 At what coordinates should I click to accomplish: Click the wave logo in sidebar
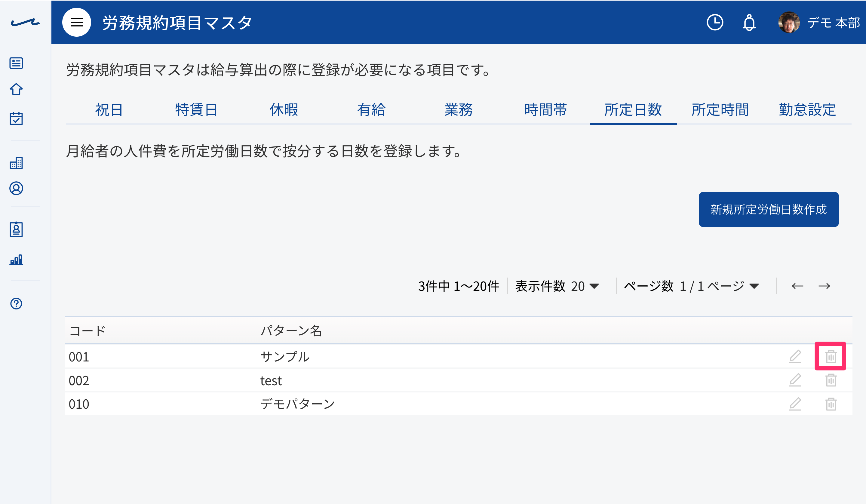(x=25, y=23)
